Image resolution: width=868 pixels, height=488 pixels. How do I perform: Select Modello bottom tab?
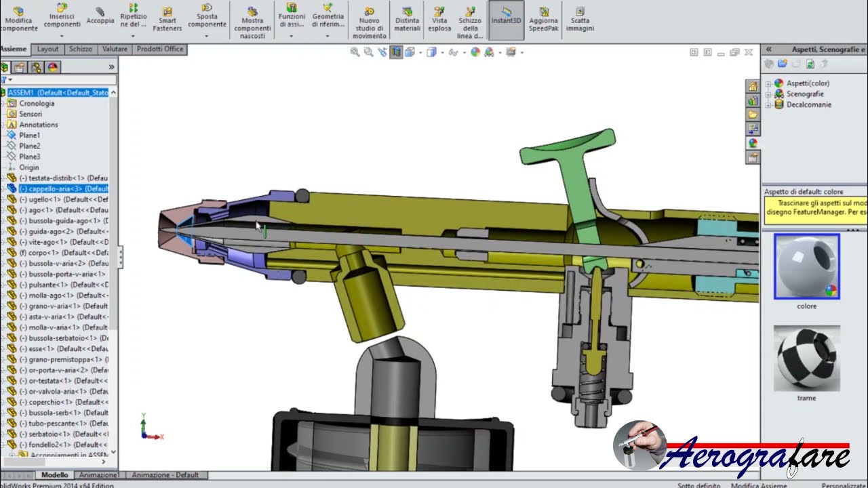(x=54, y=475)
